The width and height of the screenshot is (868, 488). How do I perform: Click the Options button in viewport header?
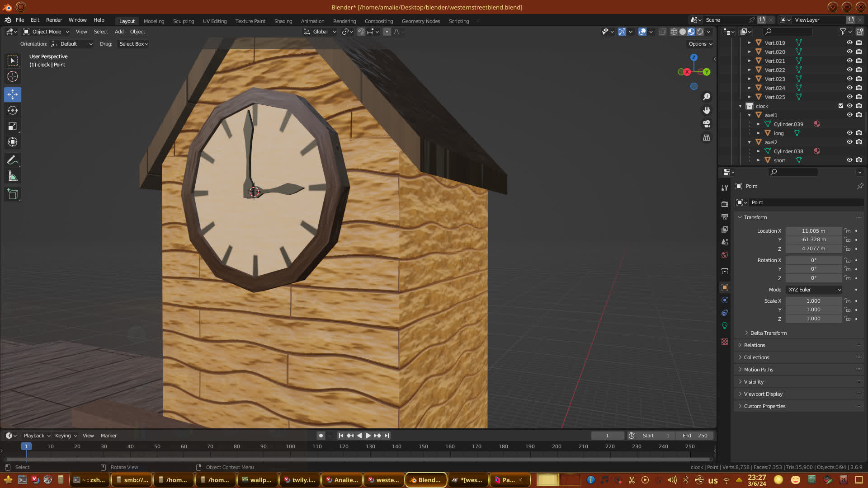tap(700, 44)
